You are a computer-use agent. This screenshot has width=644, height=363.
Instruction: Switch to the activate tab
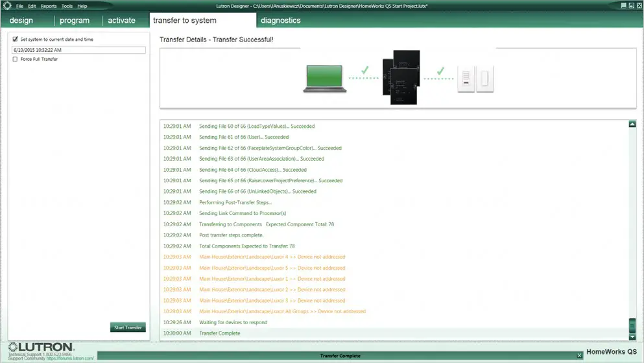[121, 20]
